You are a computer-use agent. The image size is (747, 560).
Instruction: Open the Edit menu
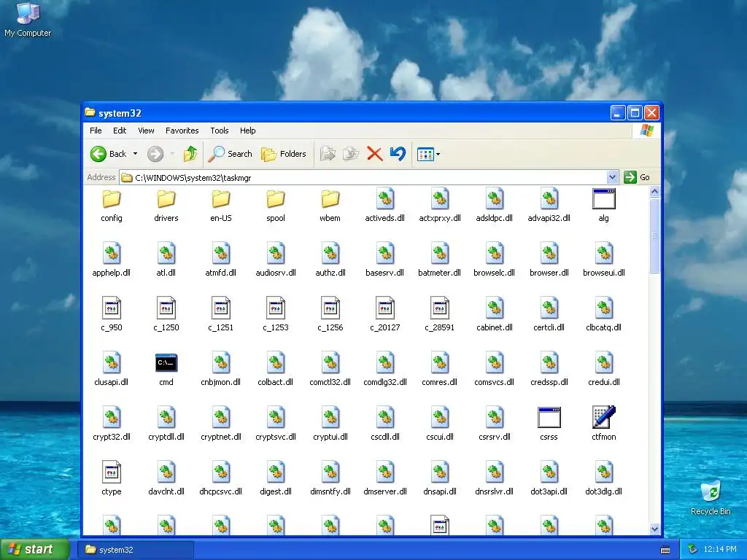[x=120, y=131]
